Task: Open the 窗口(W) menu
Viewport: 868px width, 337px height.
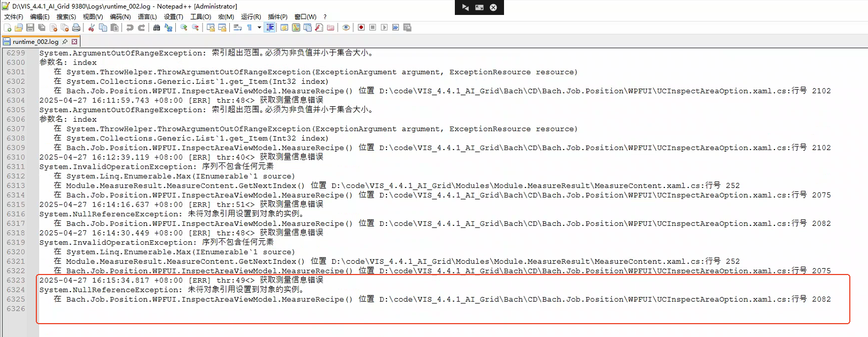Action: (305, 17)
